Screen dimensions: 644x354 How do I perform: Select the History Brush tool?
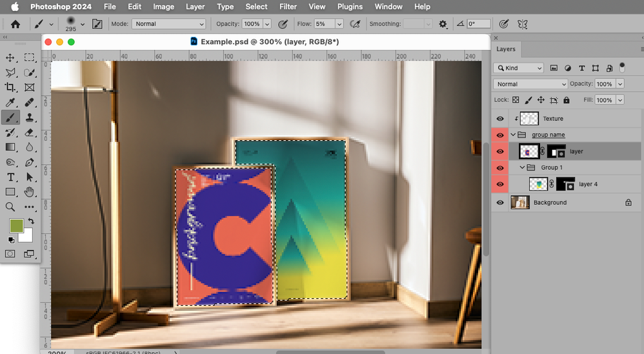(10, 132)
